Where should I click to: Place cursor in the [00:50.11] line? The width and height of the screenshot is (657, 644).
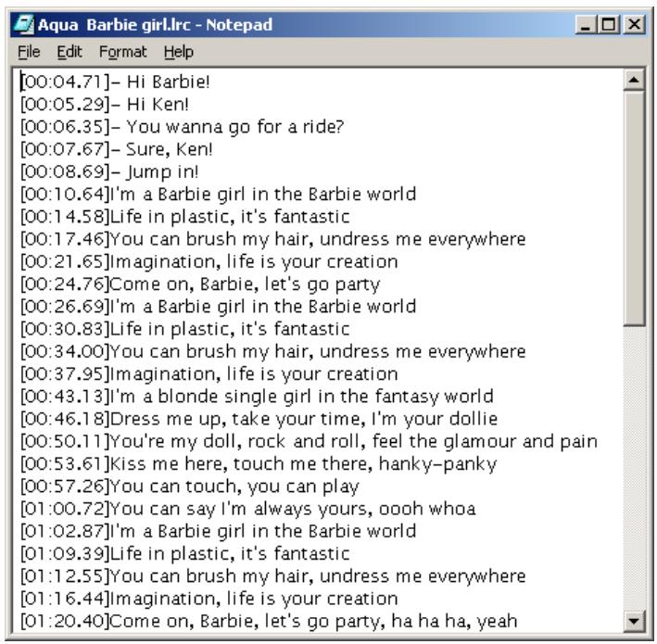310,441
